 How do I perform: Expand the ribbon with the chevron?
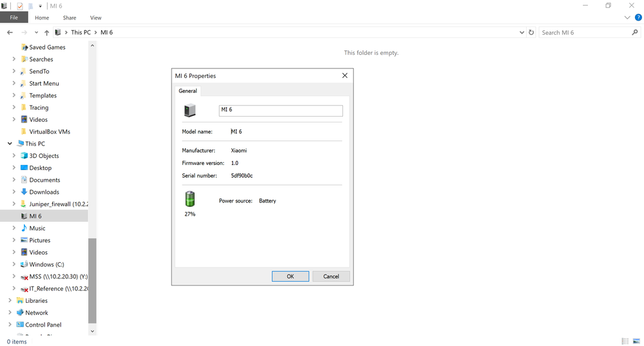coord(629,18)
